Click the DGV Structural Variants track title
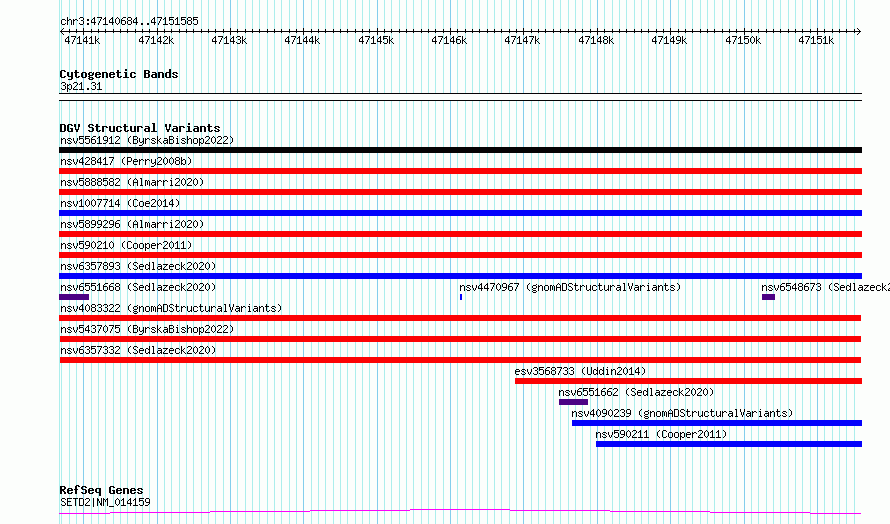The height and width of the screenshot is (524, 890). coord(140,128)
